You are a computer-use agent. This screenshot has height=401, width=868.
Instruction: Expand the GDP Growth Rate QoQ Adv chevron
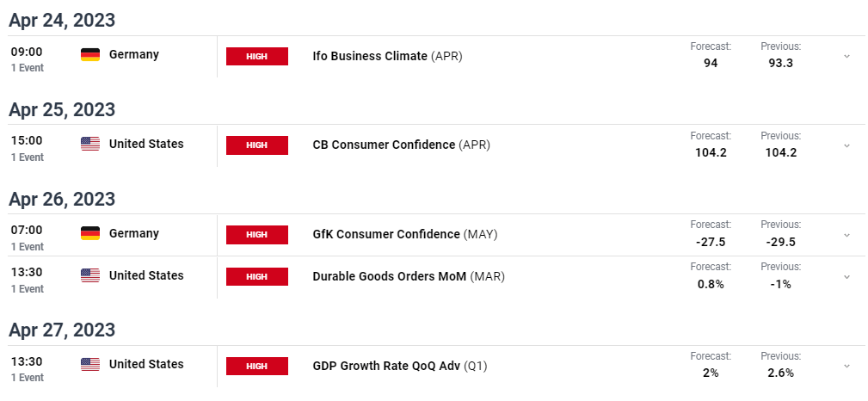tap(846, 366)
